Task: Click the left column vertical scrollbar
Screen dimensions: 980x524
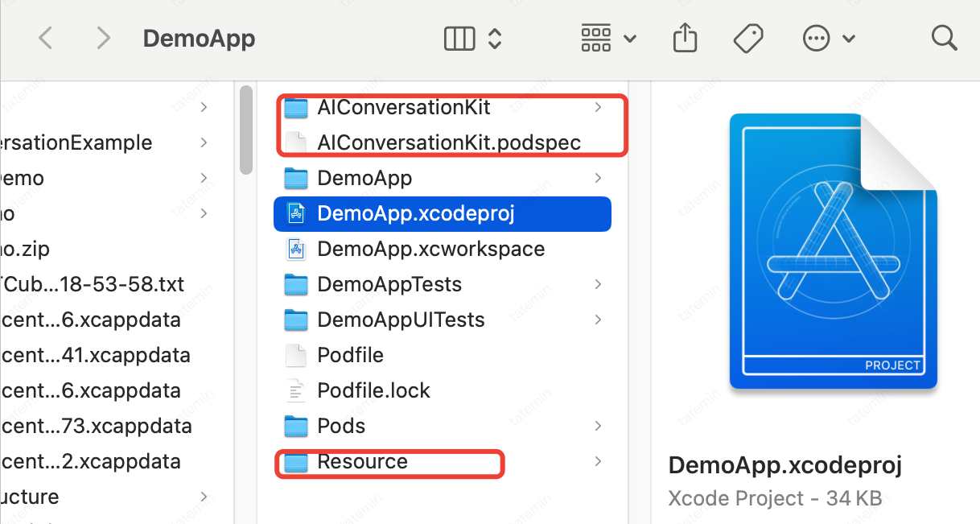Action: 246,129
